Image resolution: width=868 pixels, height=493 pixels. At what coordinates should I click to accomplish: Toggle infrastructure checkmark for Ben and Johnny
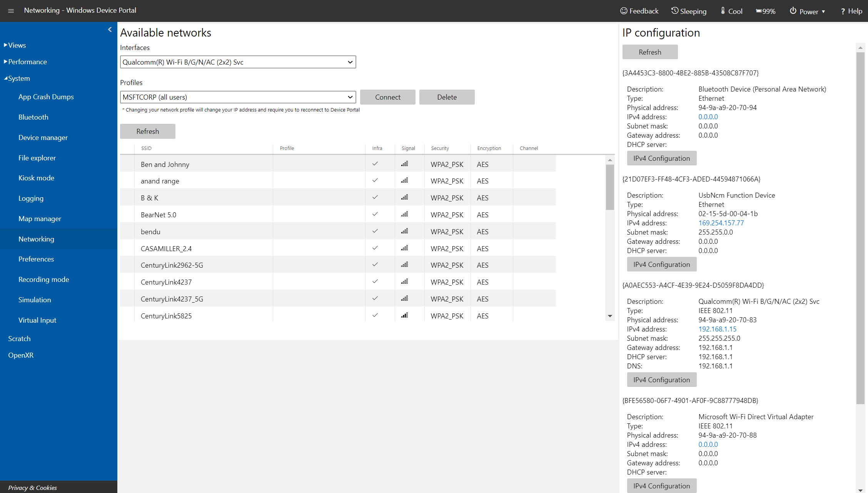pyautogui.click(x=375, y=164)
